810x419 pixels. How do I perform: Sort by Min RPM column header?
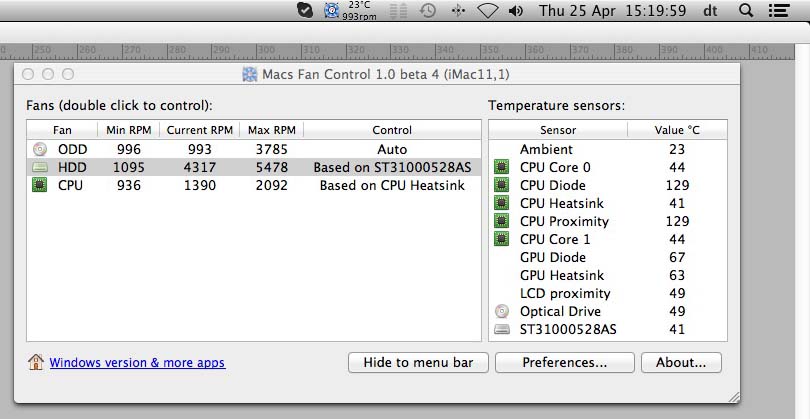pos(129,130)
